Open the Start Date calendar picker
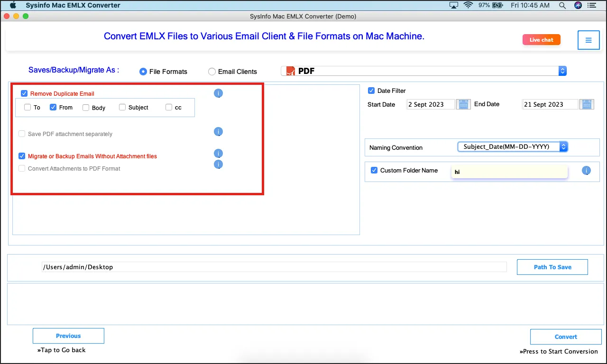 pos(463,104)
